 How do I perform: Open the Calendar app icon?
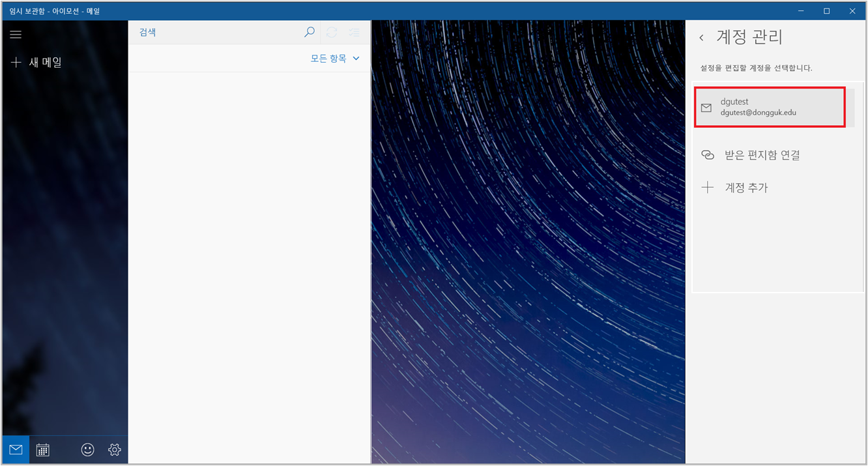(43, 450)
